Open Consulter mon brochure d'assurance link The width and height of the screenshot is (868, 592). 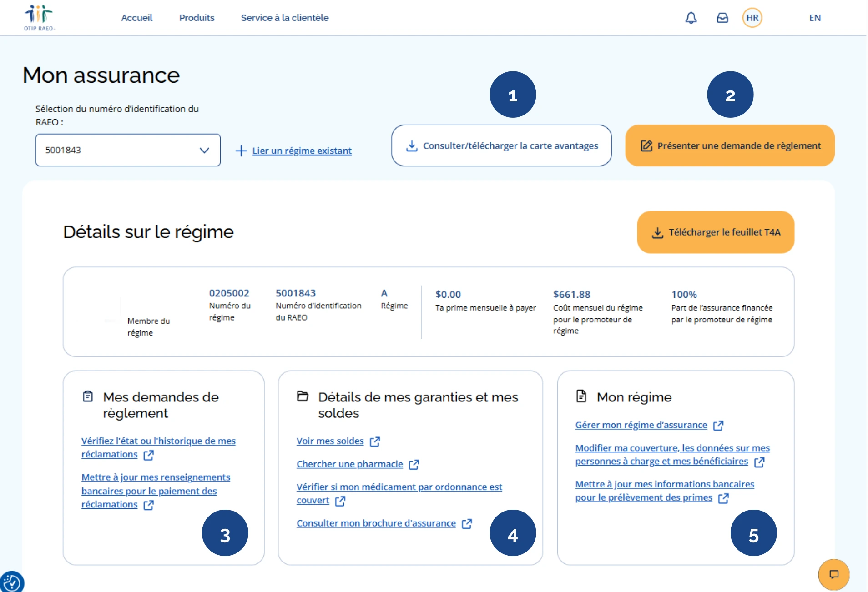(376, 523)
